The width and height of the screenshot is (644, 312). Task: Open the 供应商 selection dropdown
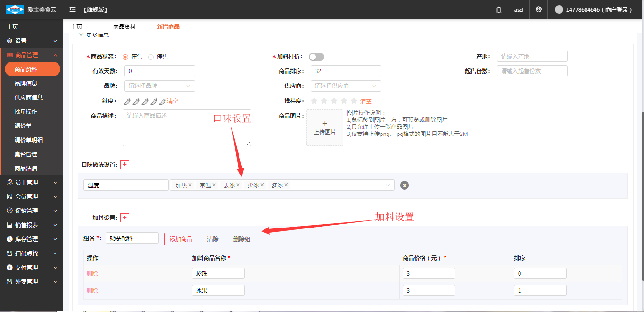(346, 86)
